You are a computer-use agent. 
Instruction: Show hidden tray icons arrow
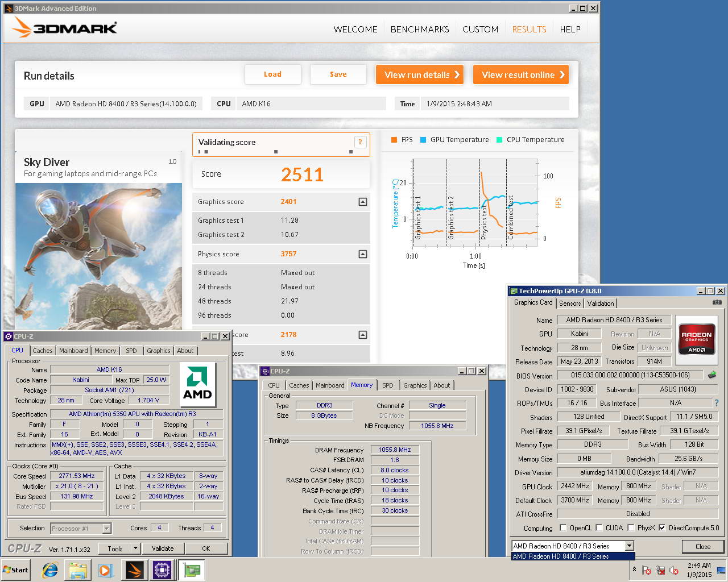[634, 570]
